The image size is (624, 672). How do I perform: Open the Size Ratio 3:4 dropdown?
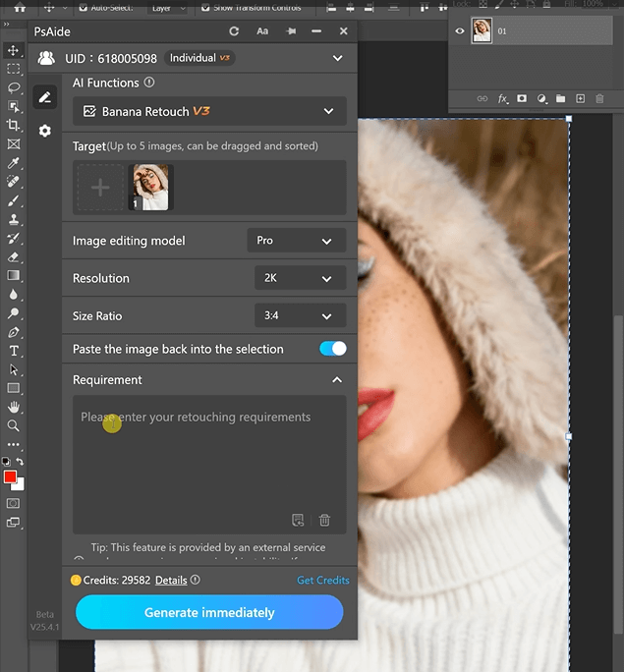point(301,315)
